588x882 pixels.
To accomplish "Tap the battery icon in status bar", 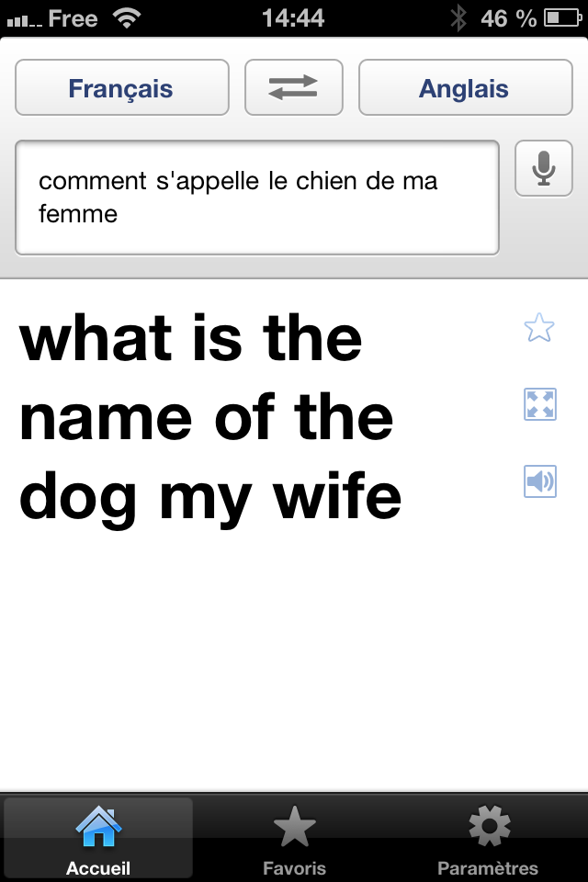I will tap(562, 18).
